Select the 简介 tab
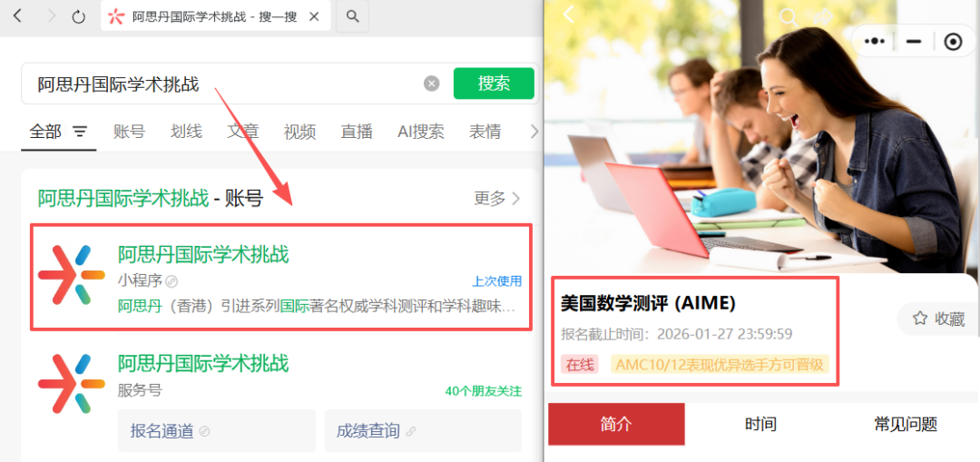 tap(616, 425)
